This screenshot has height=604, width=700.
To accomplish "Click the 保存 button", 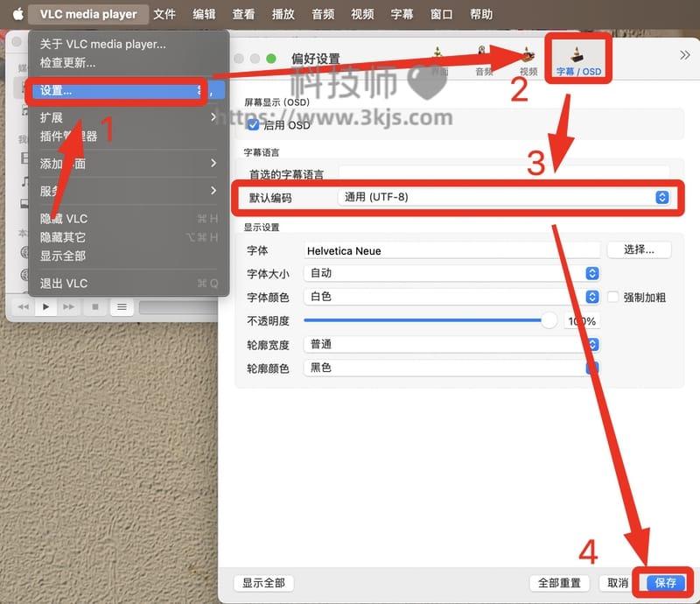I will (665, 583).
